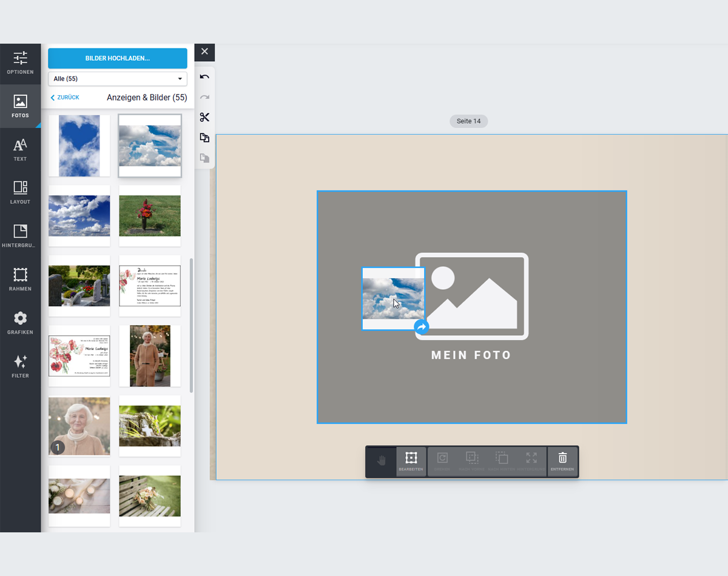Image resolution: width=728 pixels, height=576 pixels.
Task: Open the Grafiken panel
Action: (20, 323)
